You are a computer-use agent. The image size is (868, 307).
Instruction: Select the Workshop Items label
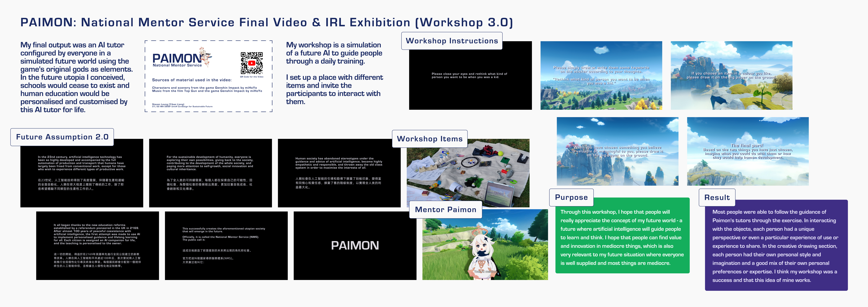(430, 139)
